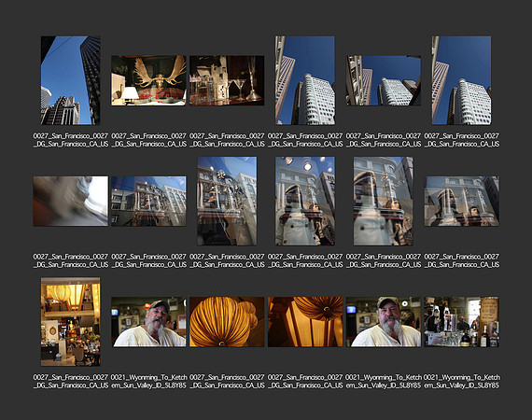Click the Wyoming_To_Ketchem caption under bar bottles photo
The width and height of the screenshot is (532, 420).
[462, 382]
